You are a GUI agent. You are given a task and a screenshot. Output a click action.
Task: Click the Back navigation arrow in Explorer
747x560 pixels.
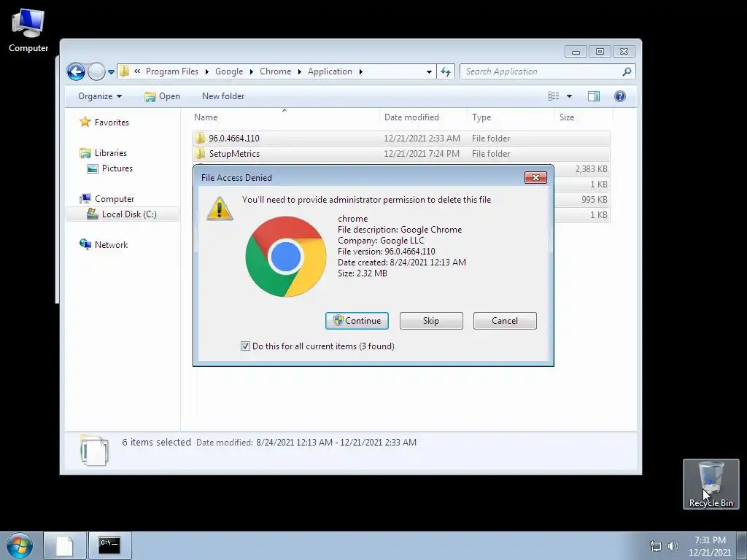click(76, 72)
